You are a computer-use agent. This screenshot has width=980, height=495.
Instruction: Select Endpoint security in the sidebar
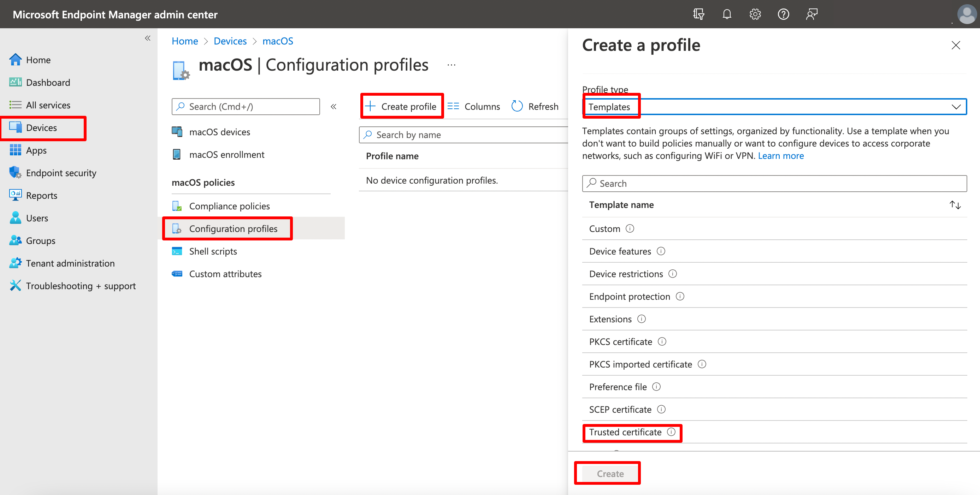coord(61,173)
